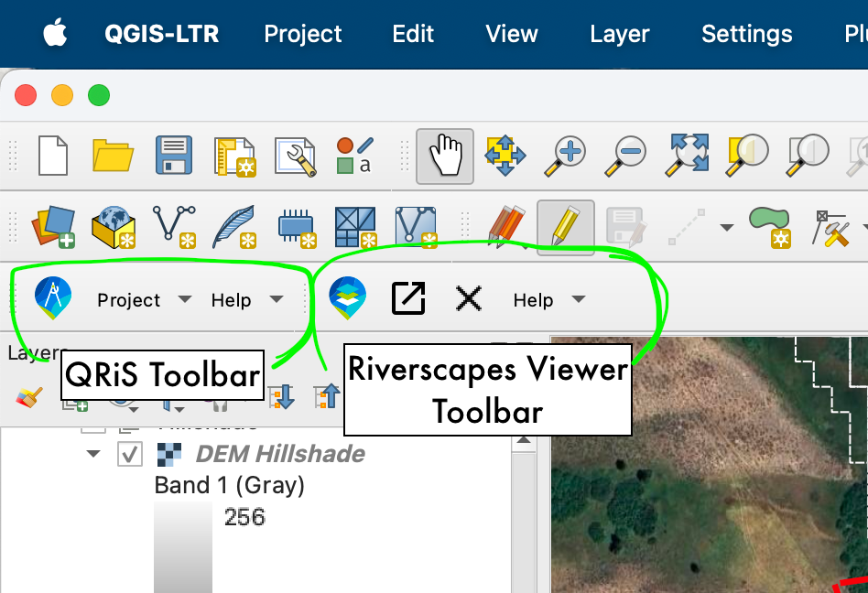The width and height of the screenshot is (868, 593).
Task: Collapse the DEM Hillshade layer tree
Action: point(93,454)
